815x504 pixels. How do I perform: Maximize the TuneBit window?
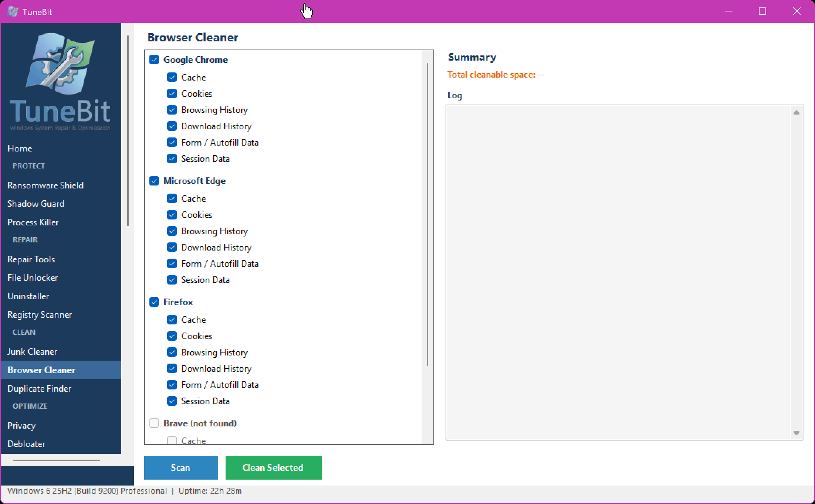[762, 11]
